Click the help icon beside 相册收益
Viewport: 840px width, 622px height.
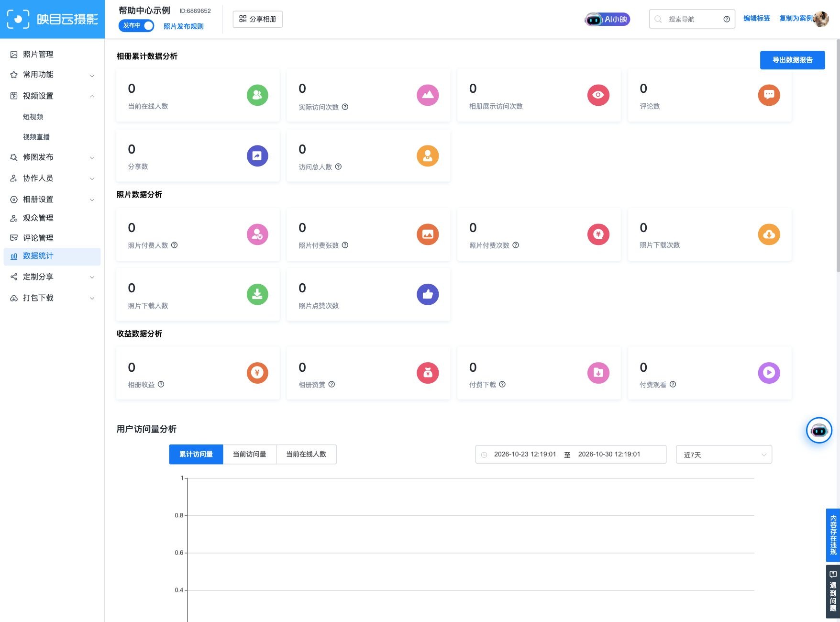pos(161,384)
